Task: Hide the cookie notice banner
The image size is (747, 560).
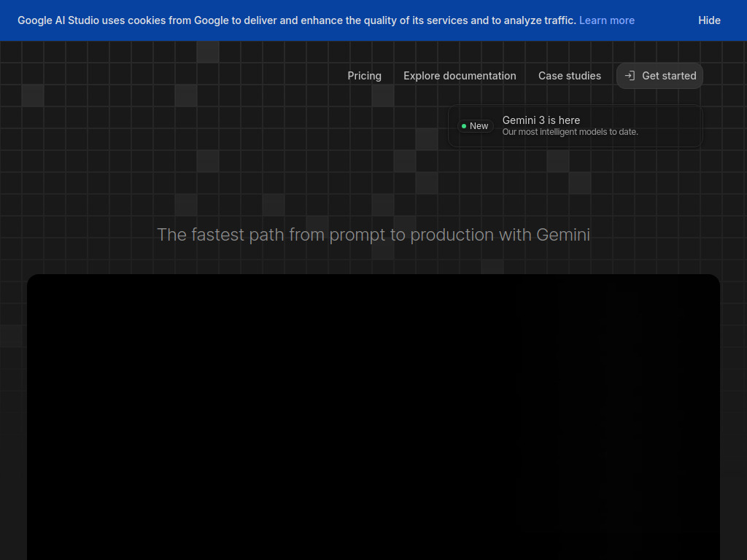Action: (708, 20)
